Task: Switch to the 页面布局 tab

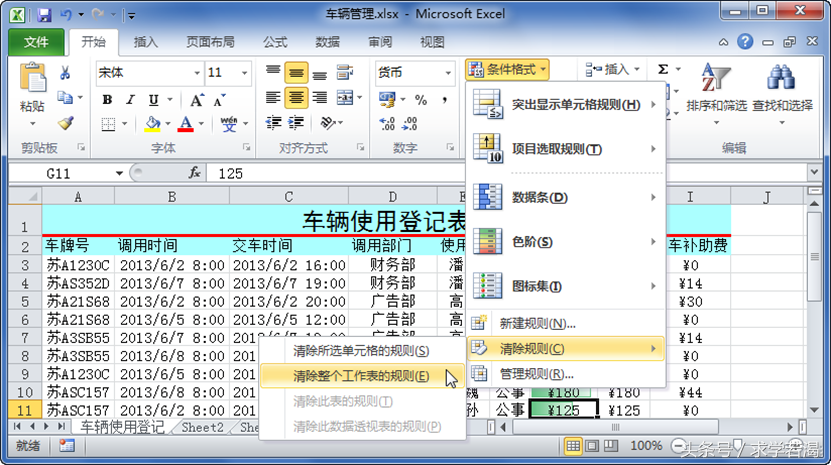Action: [x=210, y=42]
